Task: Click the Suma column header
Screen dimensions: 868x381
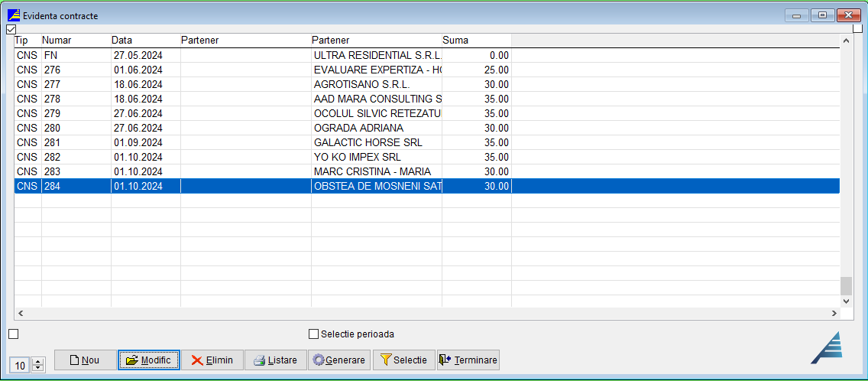Action: tap(476, 41)
